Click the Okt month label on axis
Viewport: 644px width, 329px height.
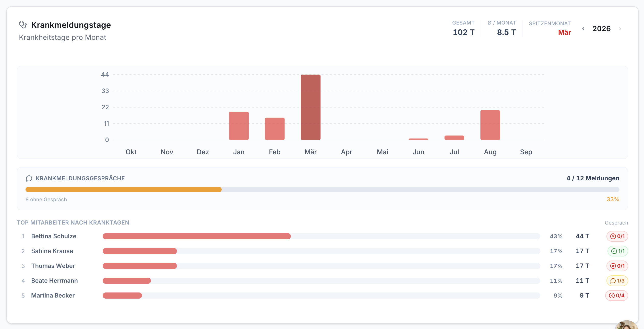[131, 152]
